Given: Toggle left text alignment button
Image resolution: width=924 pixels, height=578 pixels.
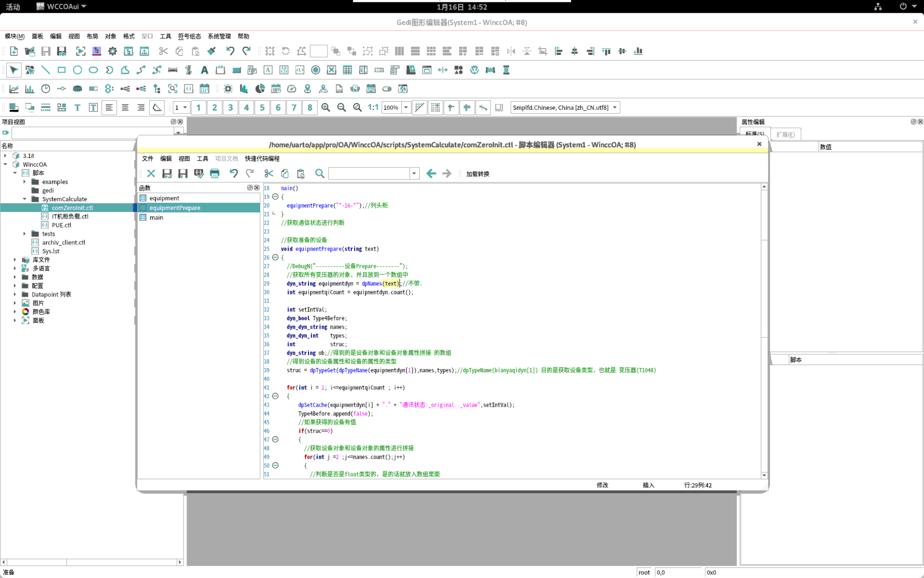Looking at the screenshot, I should (x=109, y=107).
